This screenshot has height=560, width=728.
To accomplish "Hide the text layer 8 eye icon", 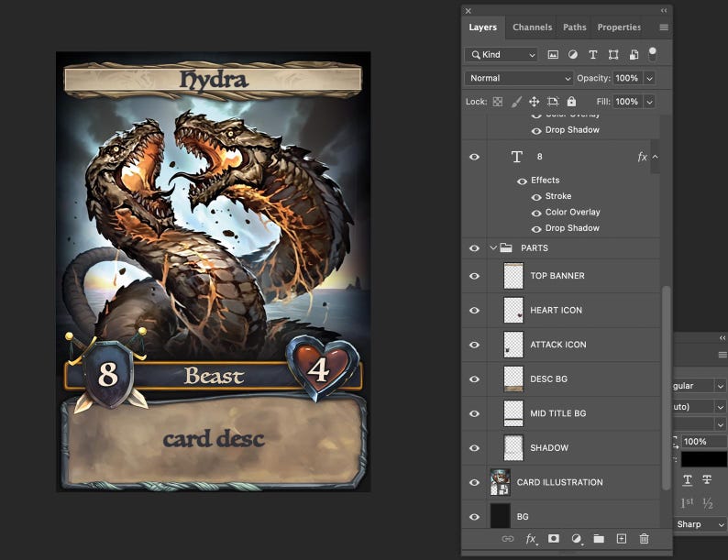I will click(x=474, y=157).
